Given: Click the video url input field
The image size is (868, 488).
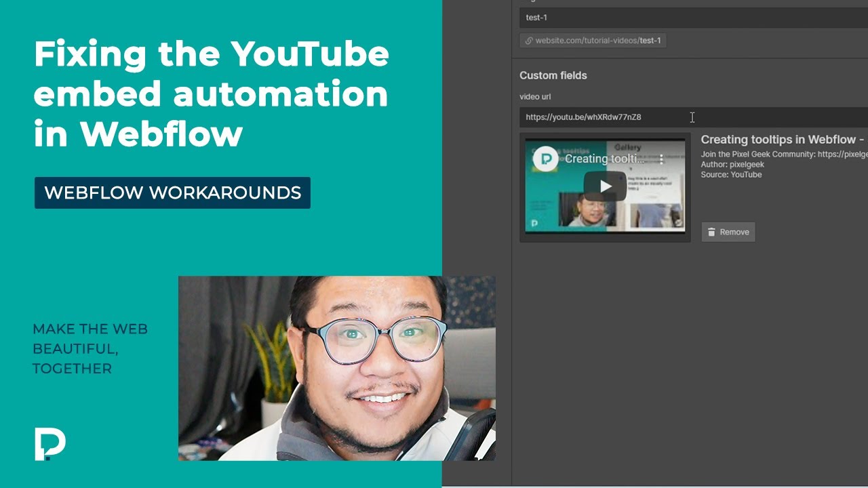Looking at the screenshot, I should click(694, 117).
